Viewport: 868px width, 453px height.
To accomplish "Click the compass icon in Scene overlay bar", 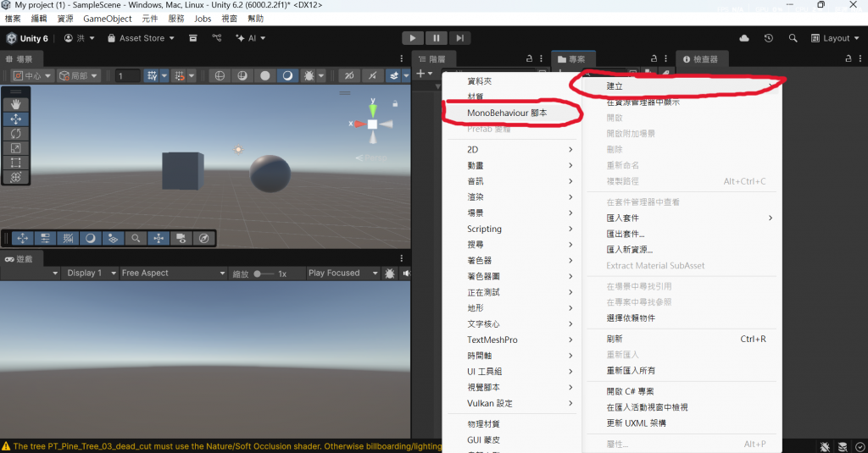I will (x=203, y=239).
